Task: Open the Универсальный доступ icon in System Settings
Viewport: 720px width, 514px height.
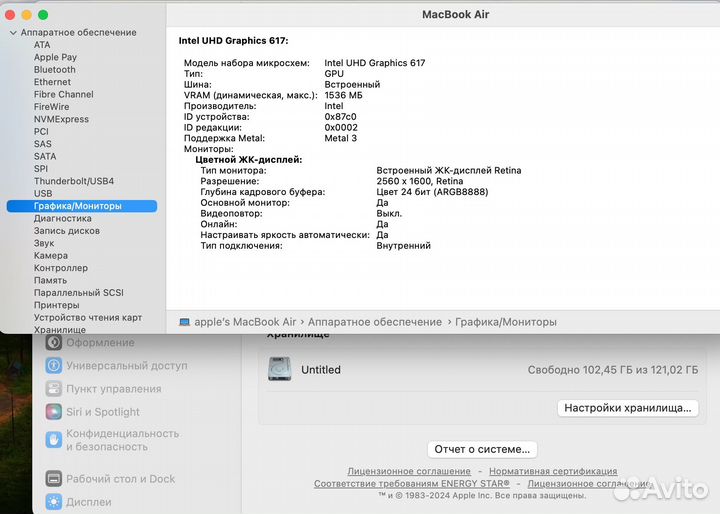Action: point(54,366)
